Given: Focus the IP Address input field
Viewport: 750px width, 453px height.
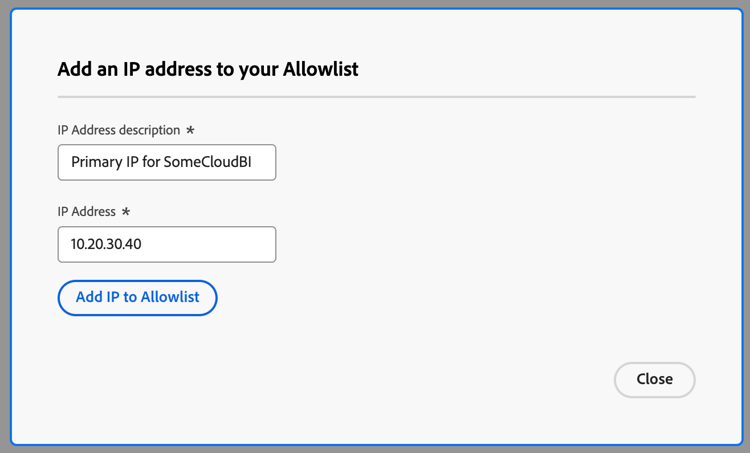Looking at the screenshot, I should 167,244.
